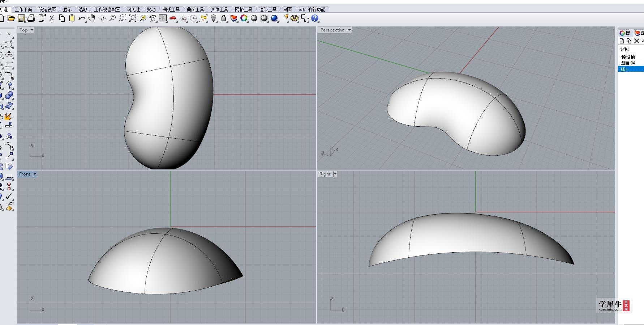Select the explode tool in left sidebar
Screen dimensions: 644x325
[8, 116]
